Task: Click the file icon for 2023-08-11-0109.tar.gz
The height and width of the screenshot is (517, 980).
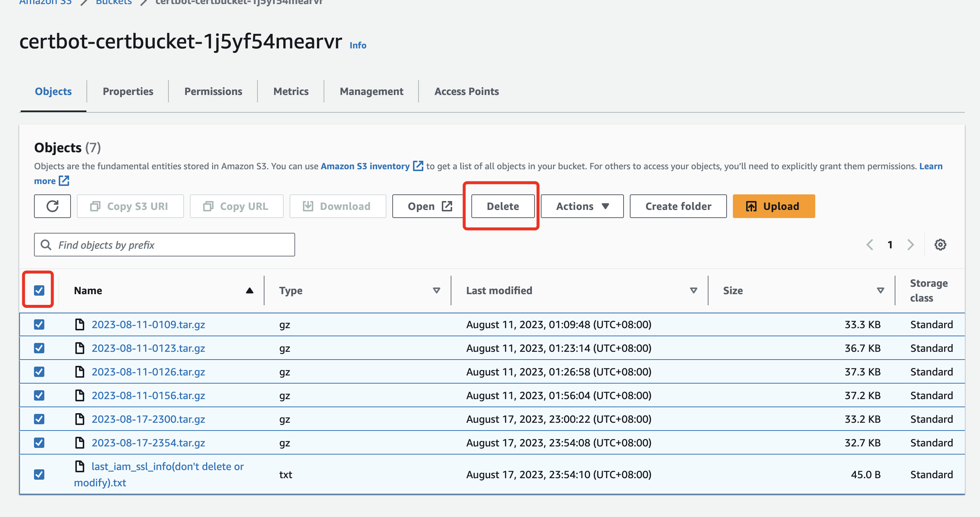Action: [79, 324]
